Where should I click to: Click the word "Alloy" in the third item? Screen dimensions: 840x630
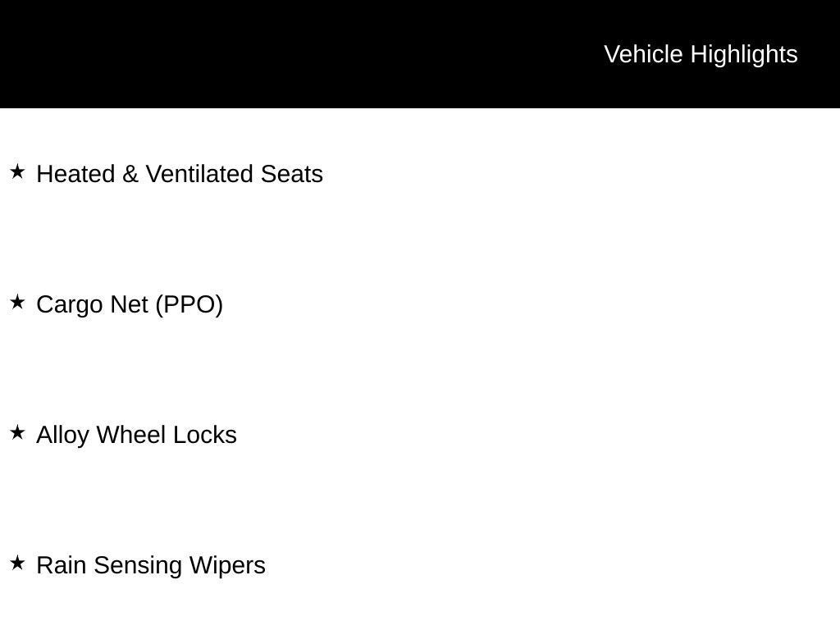pos(63,435)
